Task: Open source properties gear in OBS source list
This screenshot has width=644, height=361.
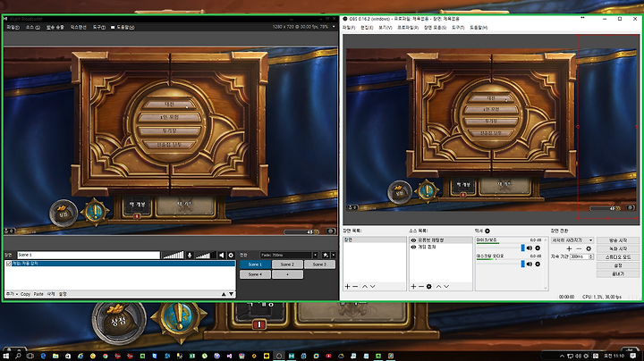Action: [429, 286]
